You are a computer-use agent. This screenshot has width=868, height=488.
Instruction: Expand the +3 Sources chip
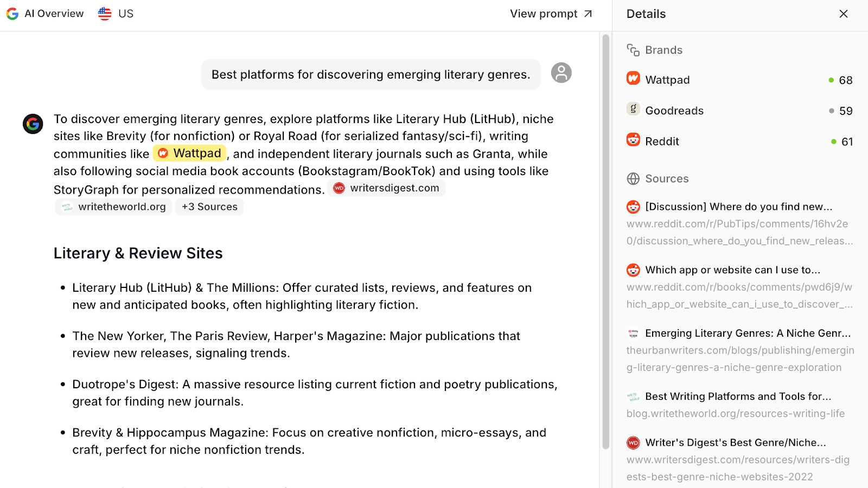coord(209,207)
